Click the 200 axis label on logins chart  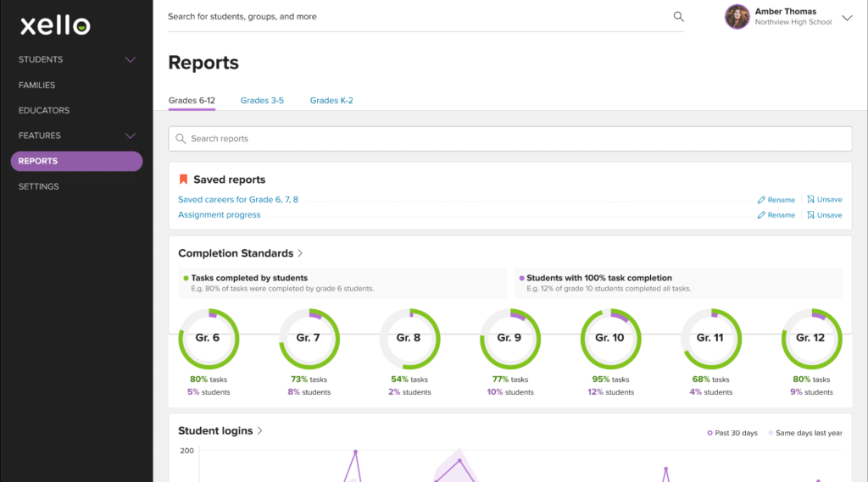point(186,451)
